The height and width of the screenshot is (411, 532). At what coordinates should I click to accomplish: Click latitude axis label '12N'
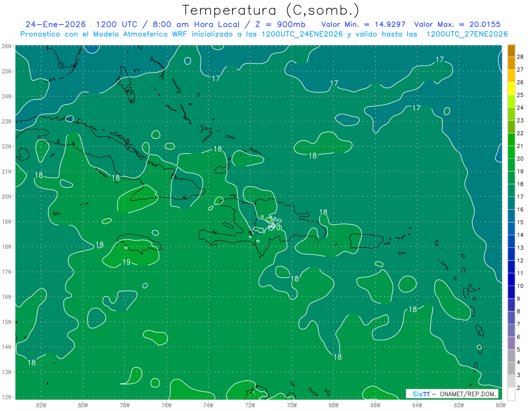point(6,397)
